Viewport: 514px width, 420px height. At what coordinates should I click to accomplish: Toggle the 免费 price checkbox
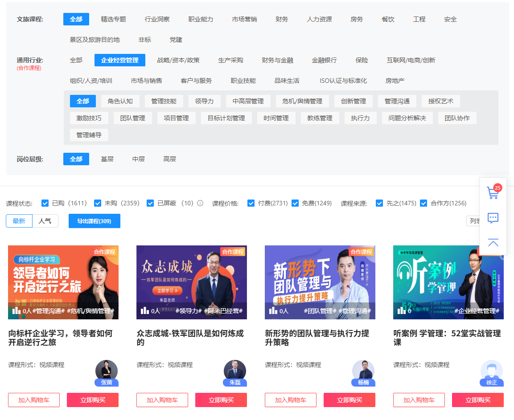point(295,203)
